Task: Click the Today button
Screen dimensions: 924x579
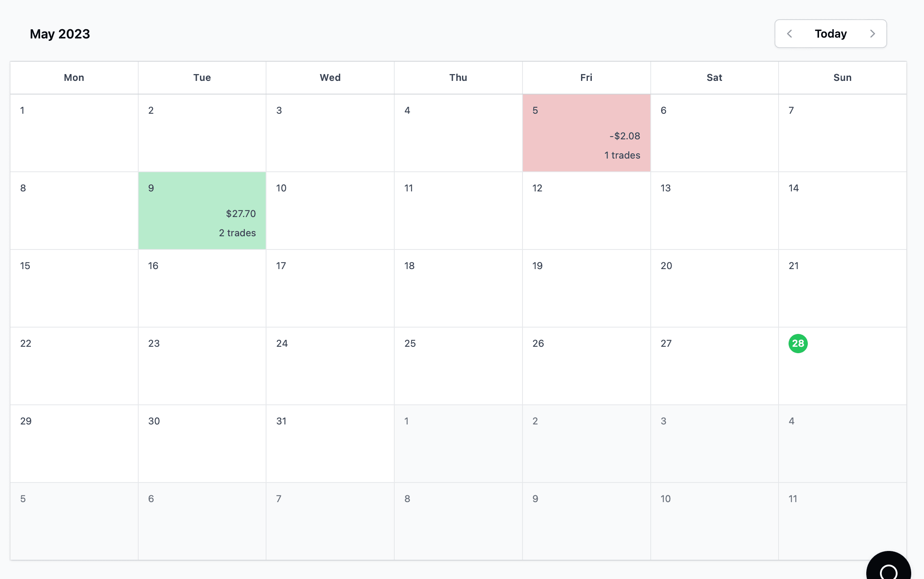Action: point(831,34)
